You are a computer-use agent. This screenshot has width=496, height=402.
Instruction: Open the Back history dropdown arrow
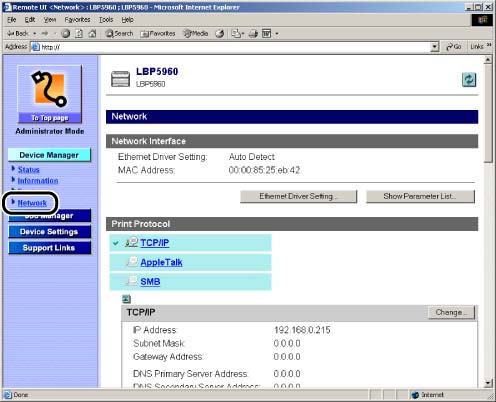click(x=35, y=34)
